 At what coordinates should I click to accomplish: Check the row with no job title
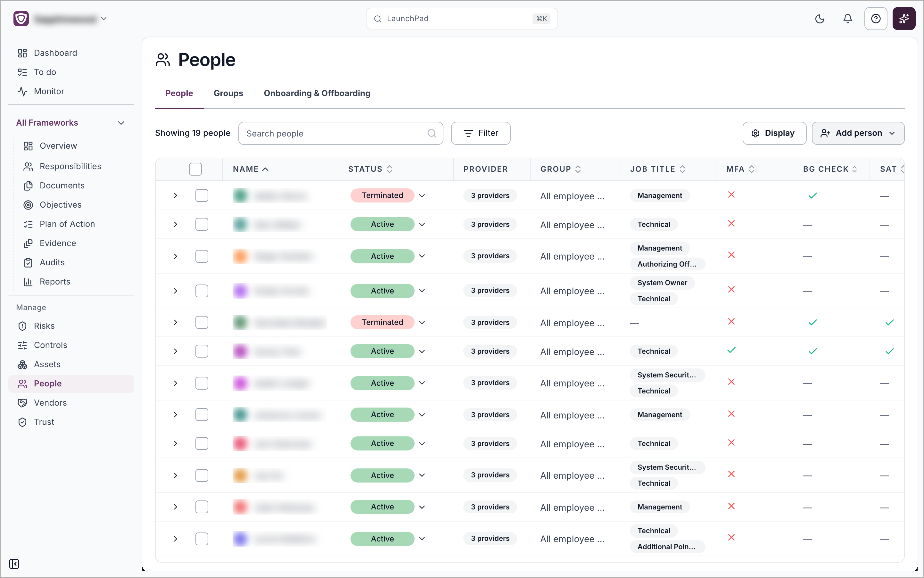click(202, 322)
